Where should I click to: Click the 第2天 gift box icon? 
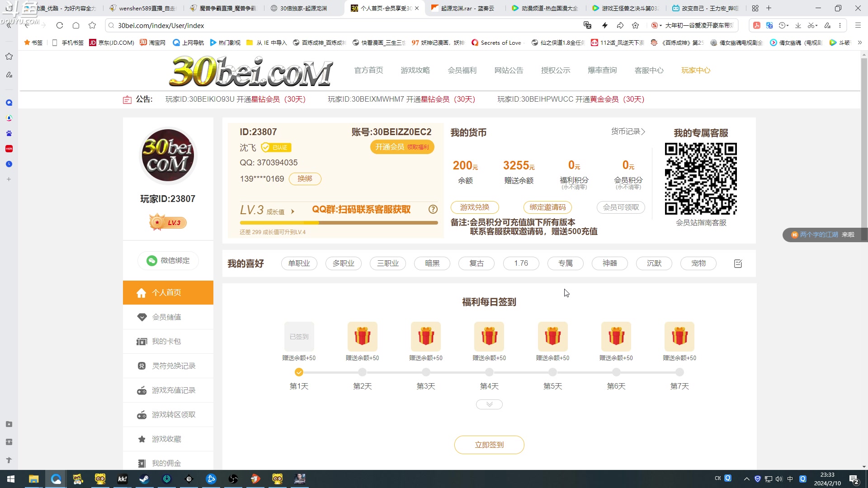362,336
